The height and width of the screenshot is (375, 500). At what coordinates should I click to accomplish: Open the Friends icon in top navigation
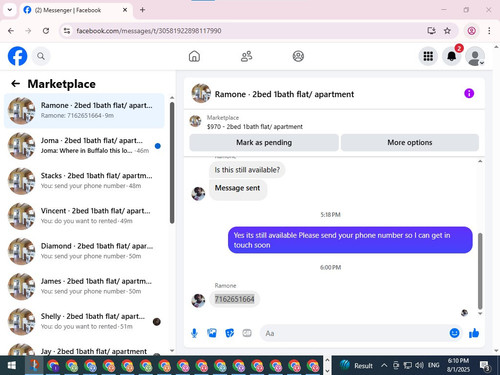[246, 56]
